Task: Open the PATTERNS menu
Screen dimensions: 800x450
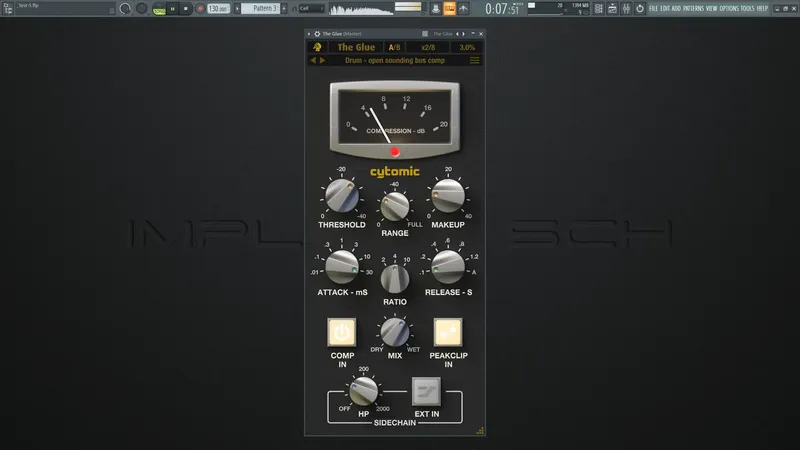Action: [x=693, y=9]
